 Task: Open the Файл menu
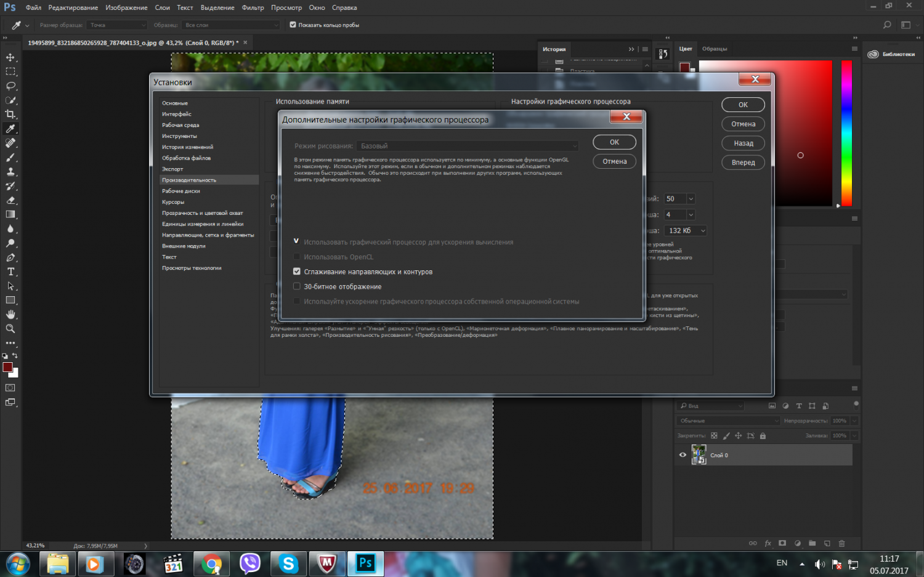(x=33, y=7)
